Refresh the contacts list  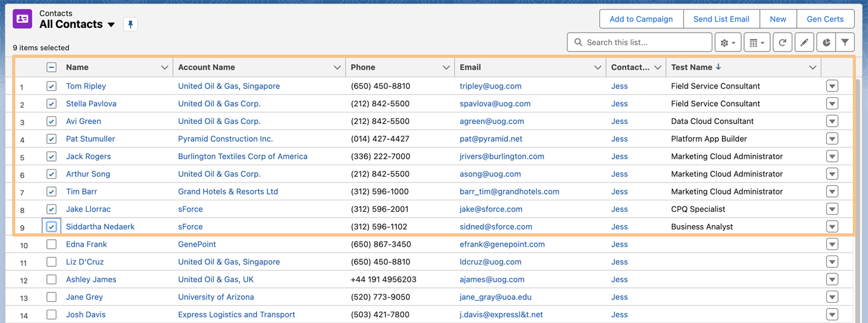click(x=783, y=43)
